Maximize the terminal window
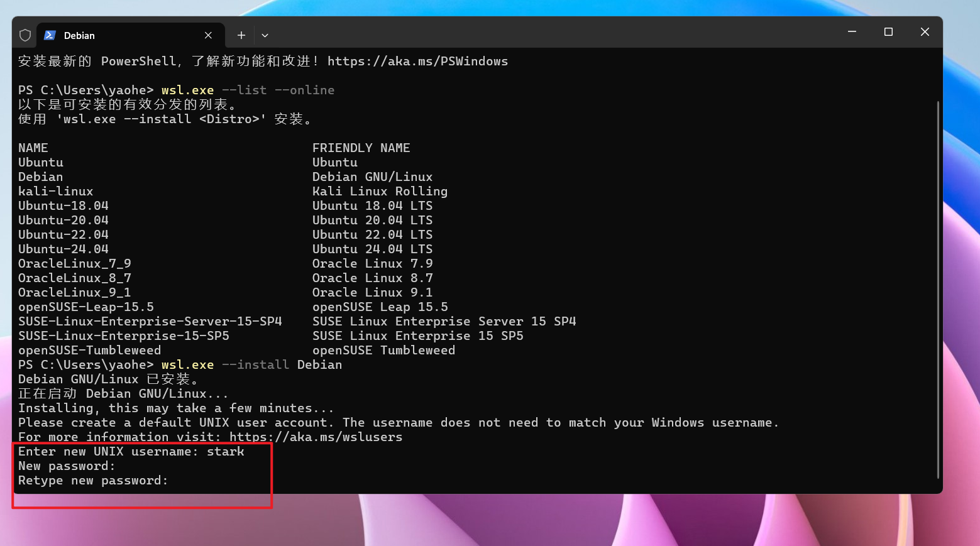The image size is (980, 546). tap(888, 31)
